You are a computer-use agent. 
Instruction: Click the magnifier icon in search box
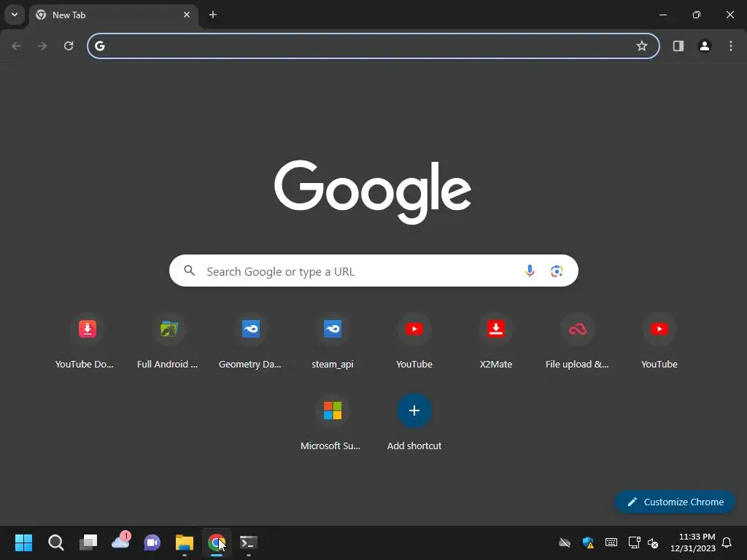[190, 271]
